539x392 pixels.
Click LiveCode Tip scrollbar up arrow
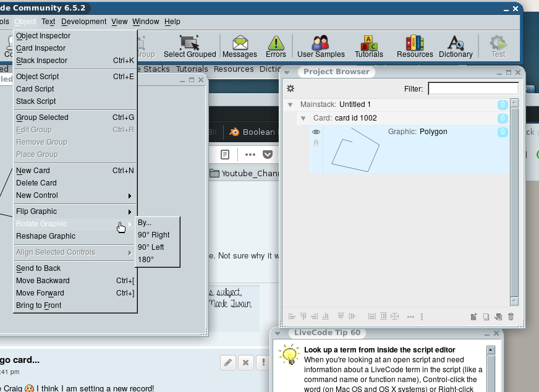coord(491,350)
